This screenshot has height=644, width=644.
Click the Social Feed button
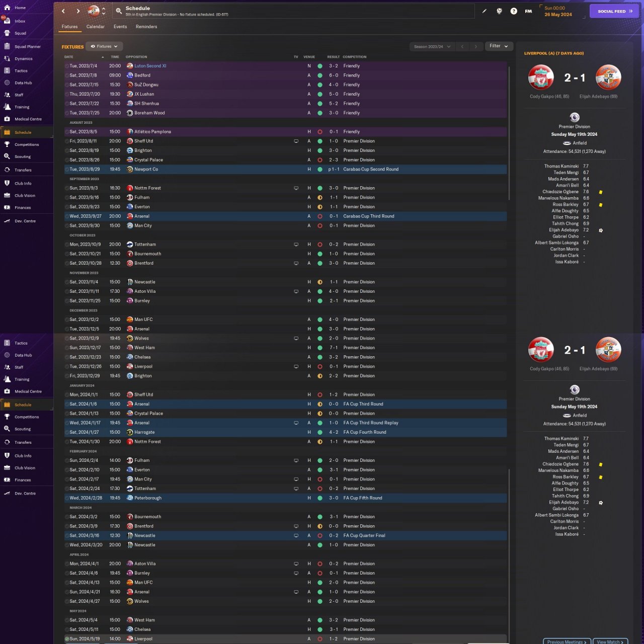click(614, 11)
